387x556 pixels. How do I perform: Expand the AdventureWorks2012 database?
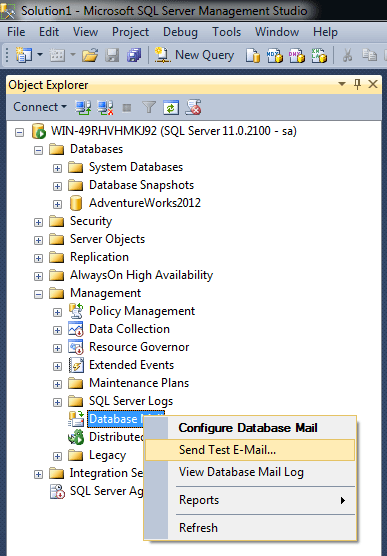click(57, 205)
